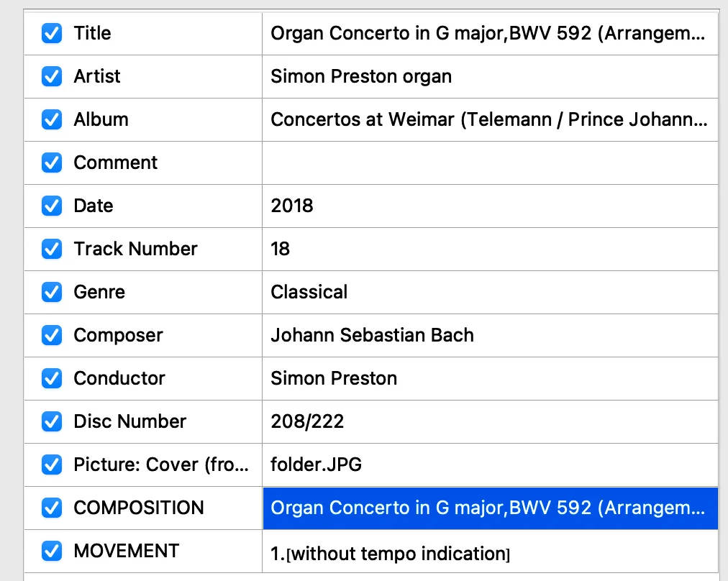Toggle the Date field checkbox
Screen dimensions: 728x581
(52, 206)
